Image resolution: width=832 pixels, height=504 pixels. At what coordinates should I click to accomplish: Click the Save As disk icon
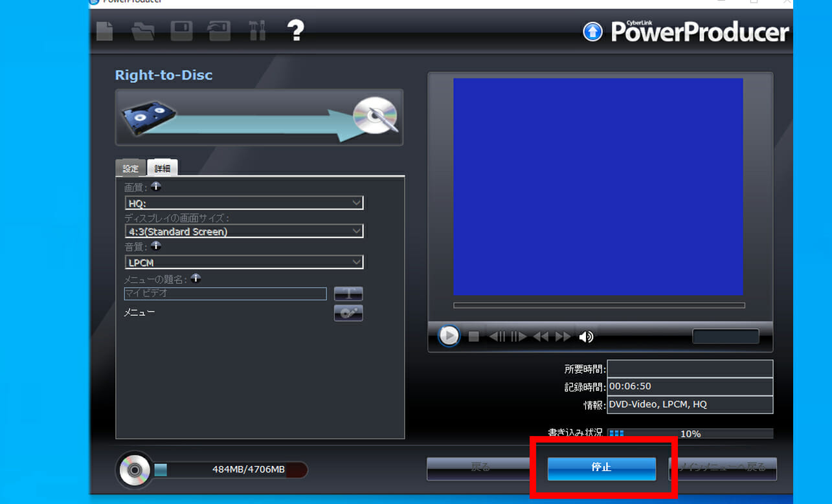click(x=219, y=31)
